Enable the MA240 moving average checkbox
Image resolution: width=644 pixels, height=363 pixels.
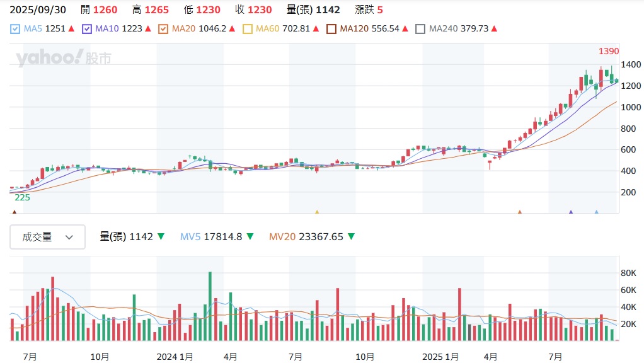(420, 28)
